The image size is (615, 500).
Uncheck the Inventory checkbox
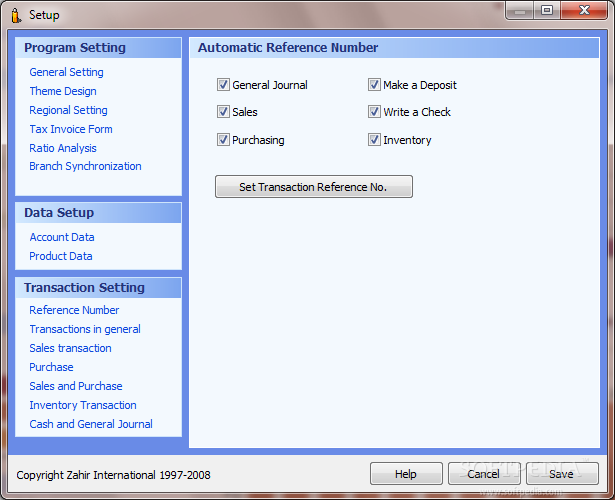pos(374,140)
